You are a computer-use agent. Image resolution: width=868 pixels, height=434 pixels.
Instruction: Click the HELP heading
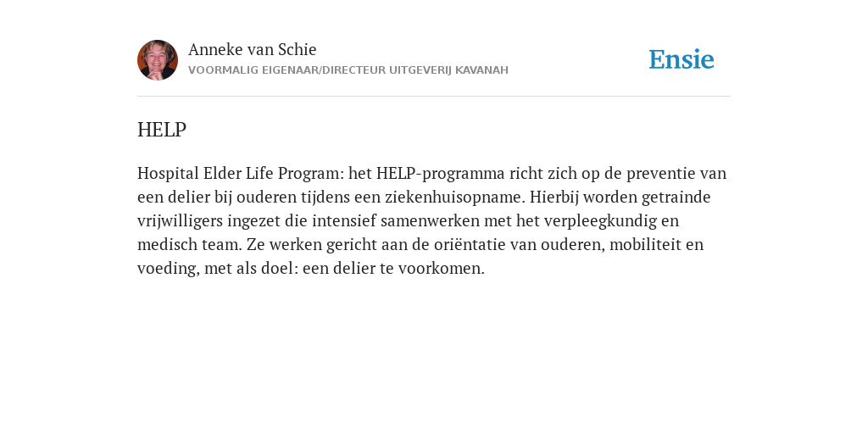click(x=162, y=130)
